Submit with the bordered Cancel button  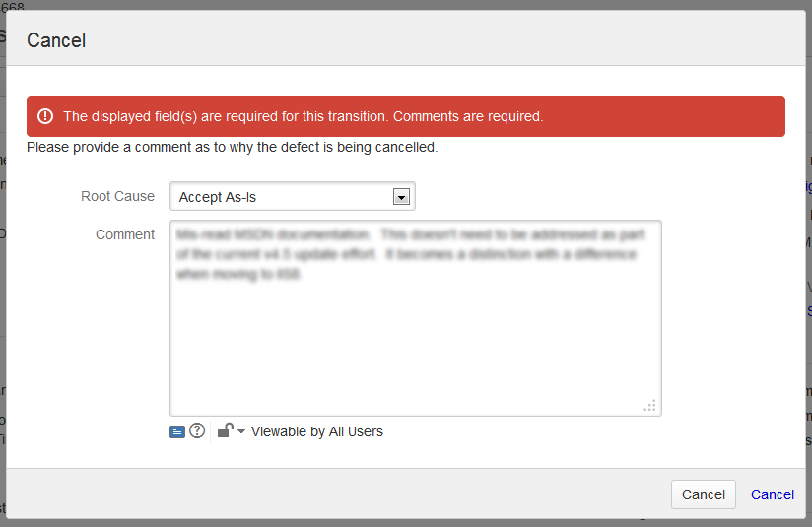tap(704, 494)
